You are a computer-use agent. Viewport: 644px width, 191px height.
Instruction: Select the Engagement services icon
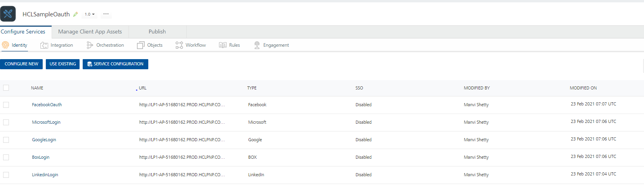257,46
